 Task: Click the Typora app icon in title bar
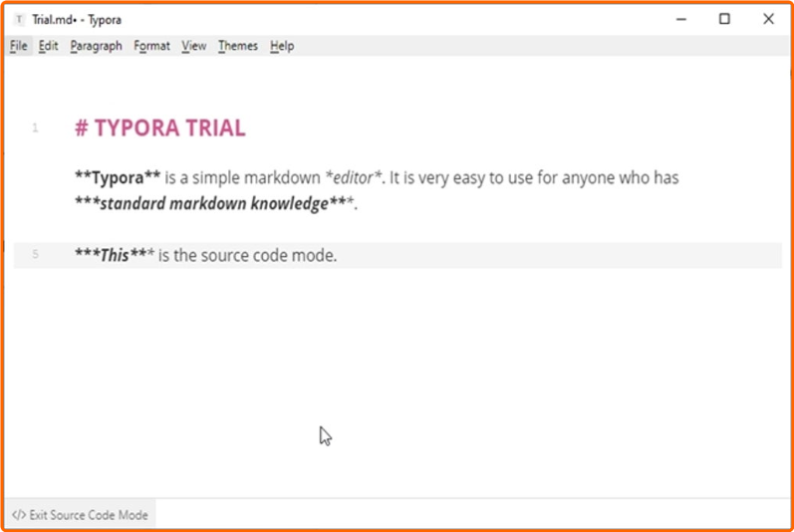[19, 20]
